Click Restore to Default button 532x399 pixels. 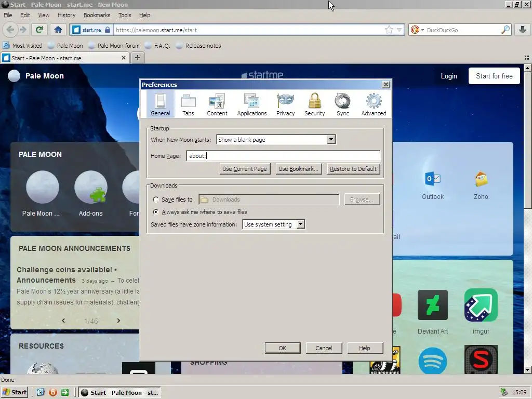[x=353, y=169]
